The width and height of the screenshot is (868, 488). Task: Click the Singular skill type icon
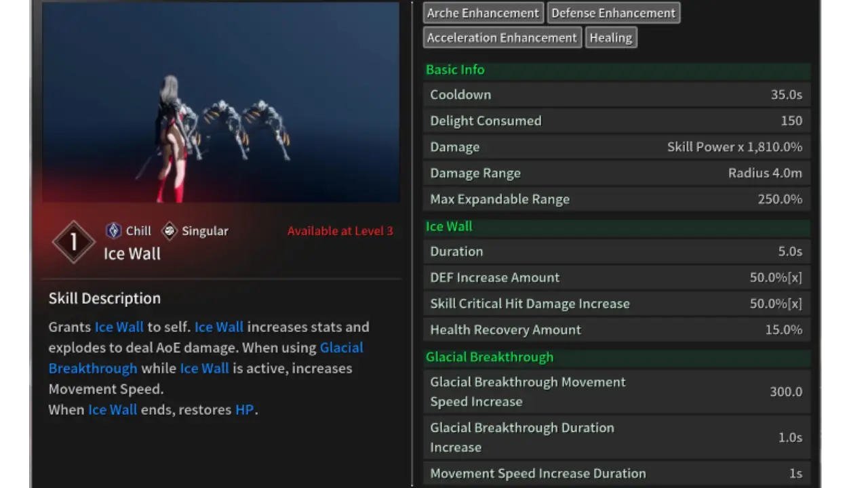tap(170, 231)
